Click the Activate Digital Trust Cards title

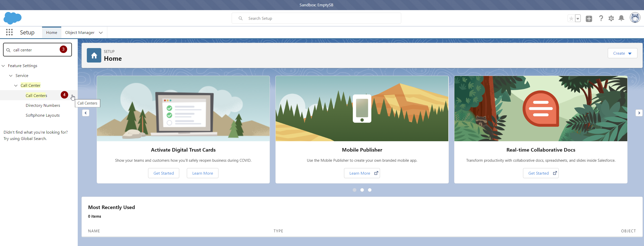coord(183,150)
